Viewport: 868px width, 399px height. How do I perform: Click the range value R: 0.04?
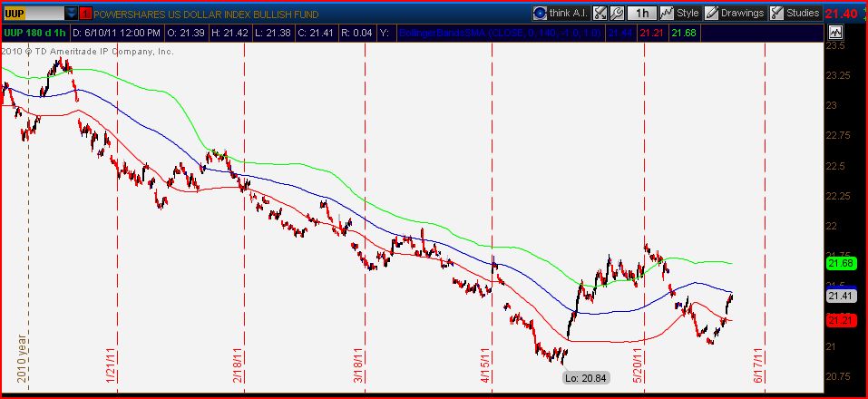(x=356, y=34)
